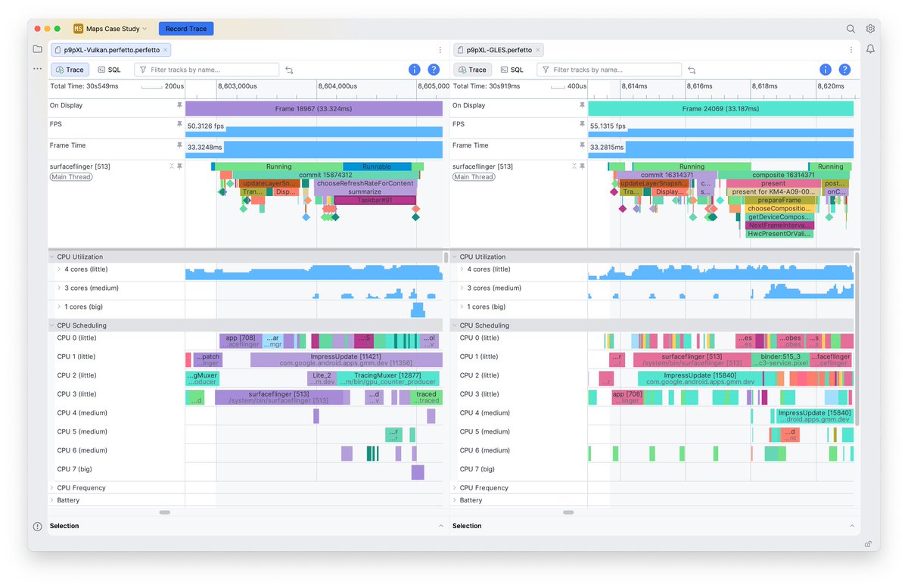The image size is (908, 588).
Task: Click horizontal scrollbar thumb in Vulkan pane
Action: coord(165,512)
